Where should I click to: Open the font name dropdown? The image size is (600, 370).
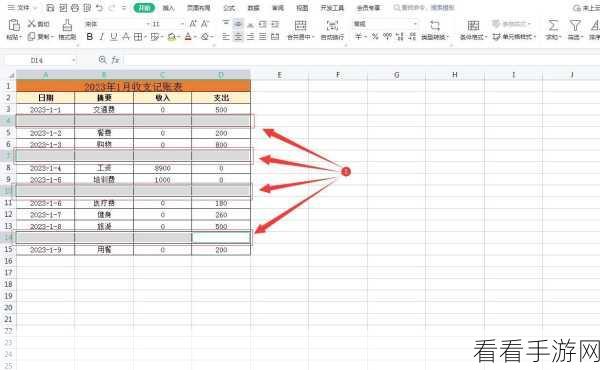click(x=148, y=24)
